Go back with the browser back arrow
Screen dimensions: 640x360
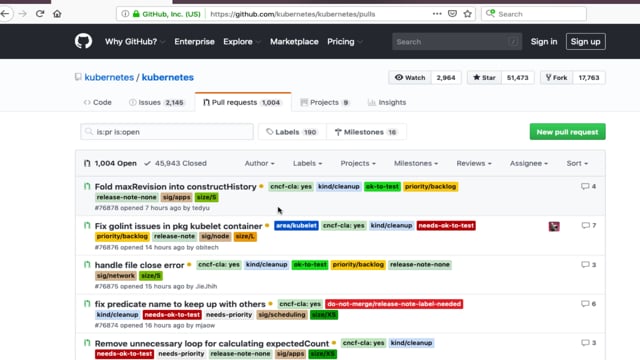[5, 14]
